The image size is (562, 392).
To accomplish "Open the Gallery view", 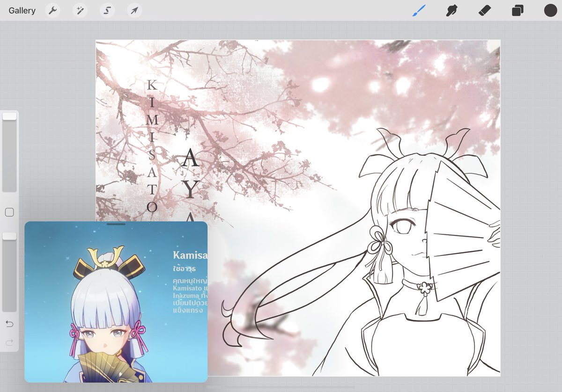I will click(22, 10).
